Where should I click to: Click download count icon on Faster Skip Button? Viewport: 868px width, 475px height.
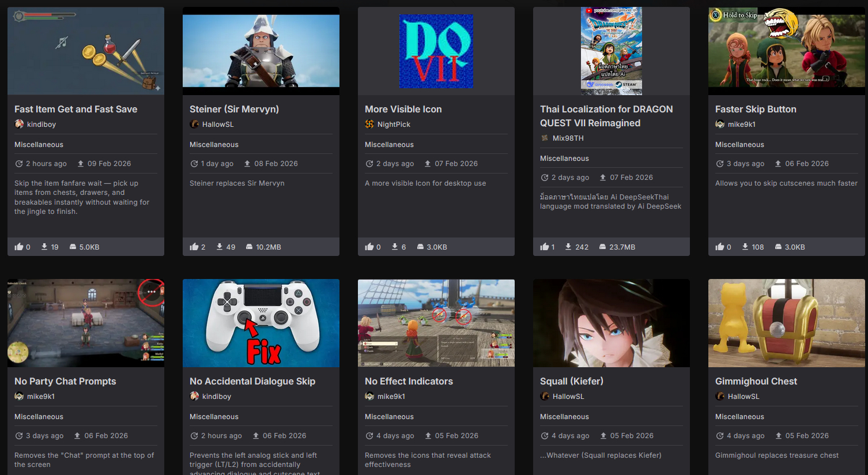click(745, 247)
